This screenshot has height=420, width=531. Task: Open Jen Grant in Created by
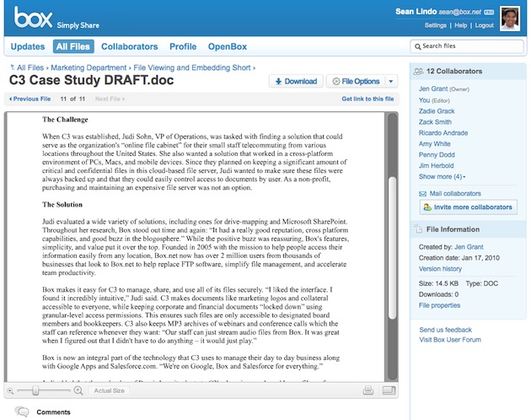coord(469,247)
